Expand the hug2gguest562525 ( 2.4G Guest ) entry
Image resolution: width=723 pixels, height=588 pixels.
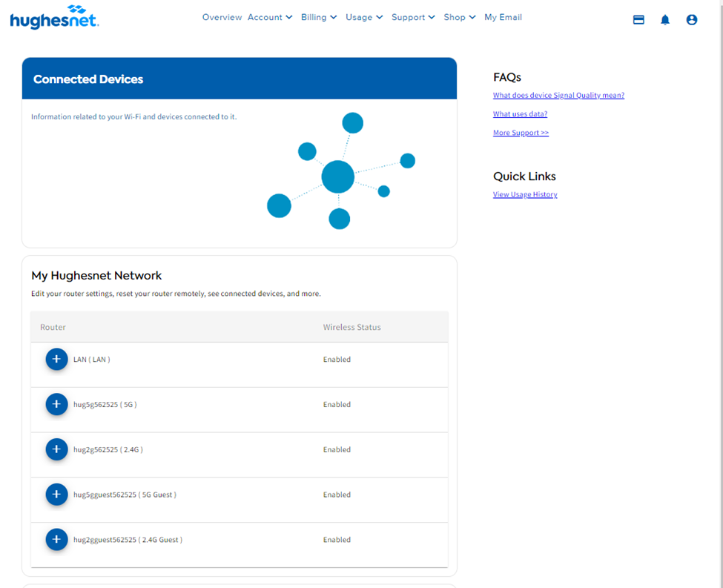(56, 540)
